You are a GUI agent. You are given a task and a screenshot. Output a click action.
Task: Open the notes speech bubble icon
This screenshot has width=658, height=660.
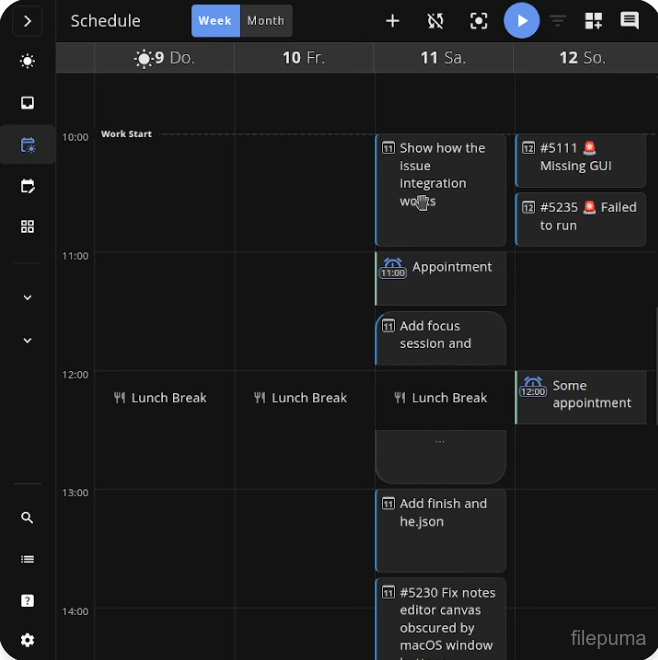(629, 21)
